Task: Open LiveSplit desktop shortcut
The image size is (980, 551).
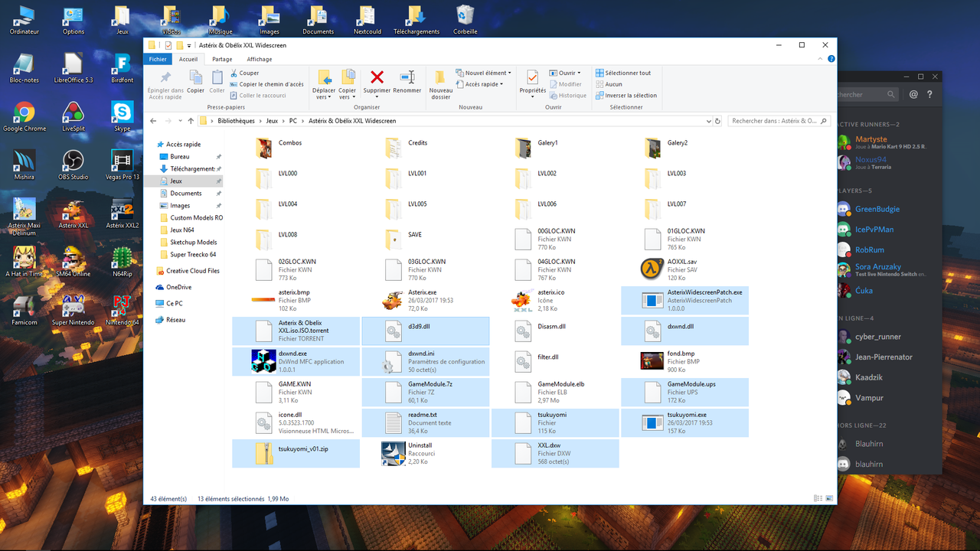Action: tap(73, 116)
